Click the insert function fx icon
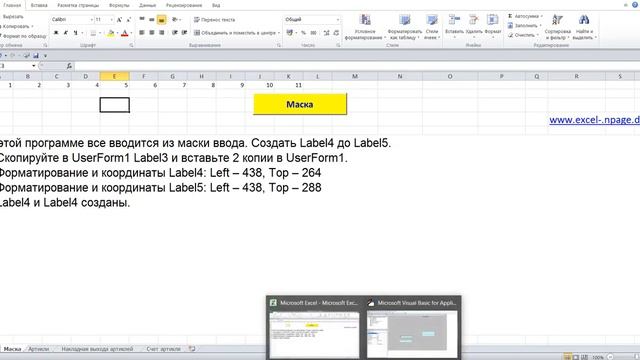 tap(69, 66)
